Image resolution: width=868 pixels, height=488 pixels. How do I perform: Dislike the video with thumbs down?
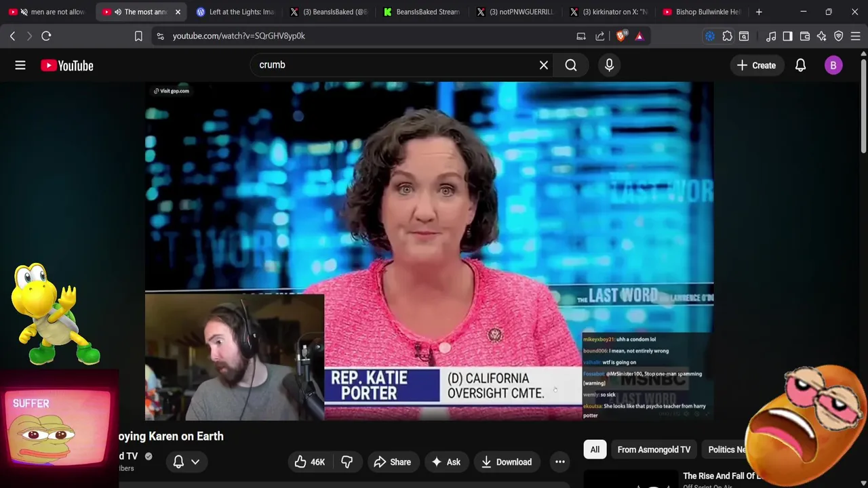pyautogui.click(x=347, y=462)
